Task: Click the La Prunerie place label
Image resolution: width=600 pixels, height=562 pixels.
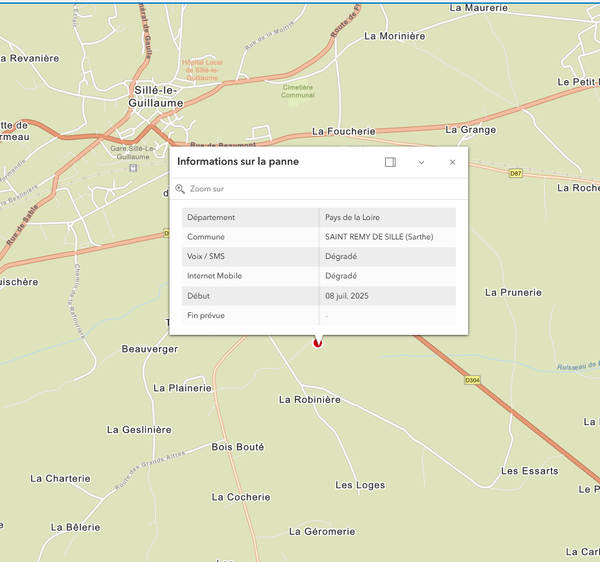Action: (514, 292)
